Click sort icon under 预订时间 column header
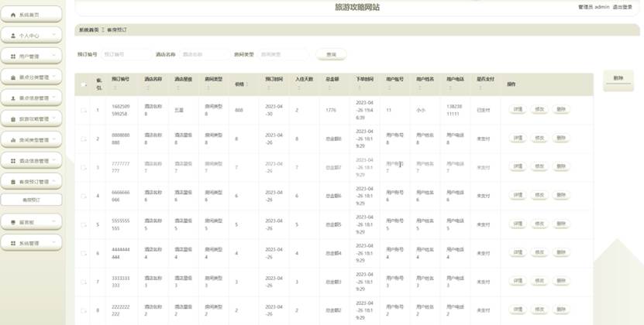 click(x=269, y=87)
